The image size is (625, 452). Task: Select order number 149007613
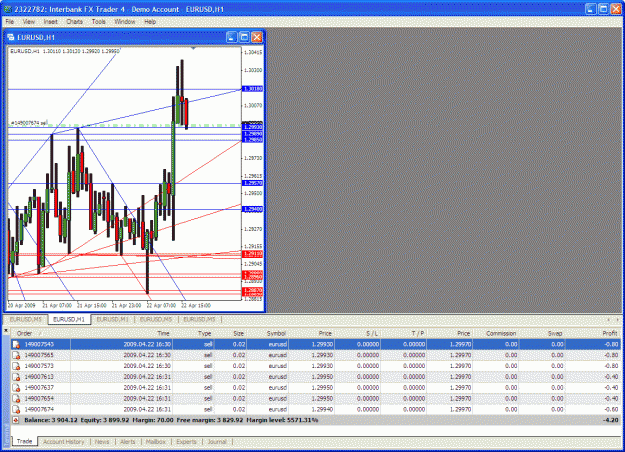tap(39, 377)
